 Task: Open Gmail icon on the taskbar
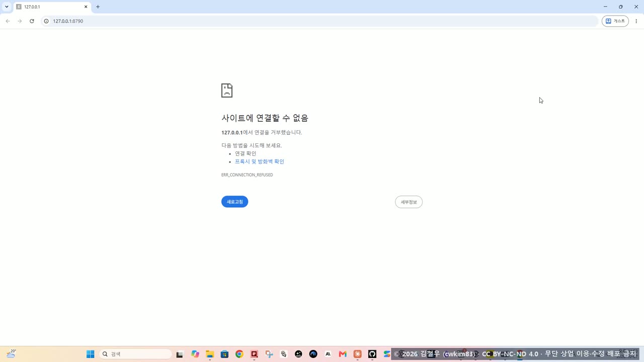click(343, 354)
